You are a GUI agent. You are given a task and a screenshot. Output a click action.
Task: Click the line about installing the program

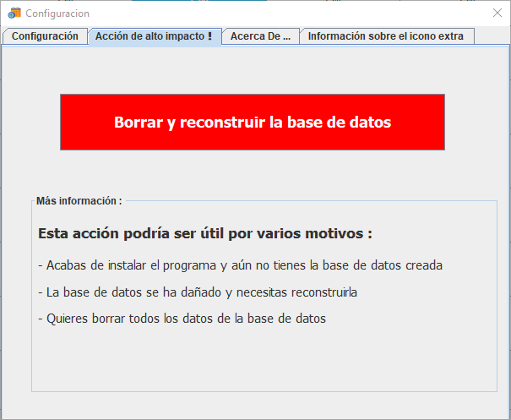240,265
